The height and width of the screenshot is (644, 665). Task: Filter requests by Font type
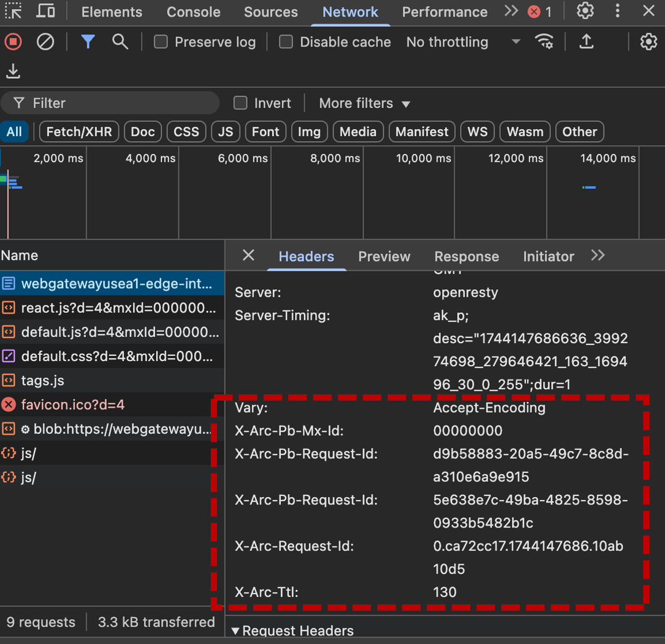click(265, 131)
